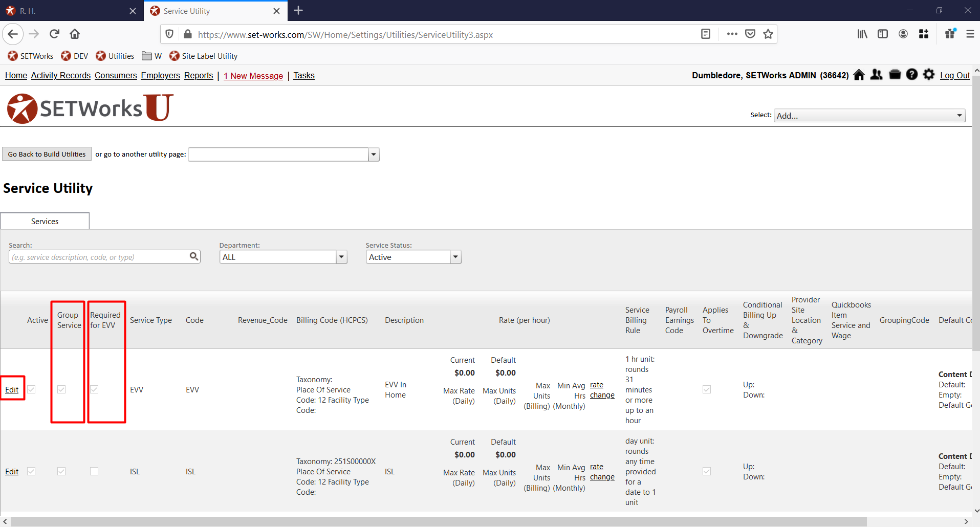This screenshot has width=980, height=527.
Task: Click the tracking protection shield icon
Action: [169, 34]
